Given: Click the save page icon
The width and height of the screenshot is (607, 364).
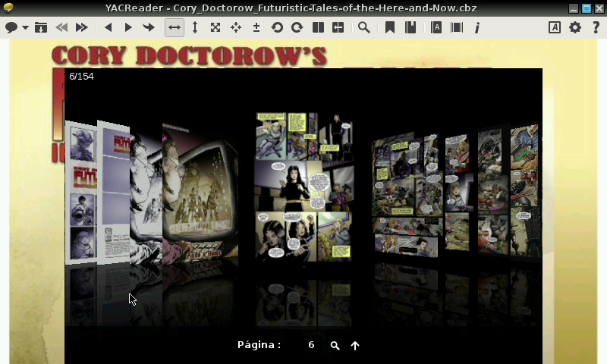Looking at the screenshot, I should pyautogui.click(x=41, y=27).
